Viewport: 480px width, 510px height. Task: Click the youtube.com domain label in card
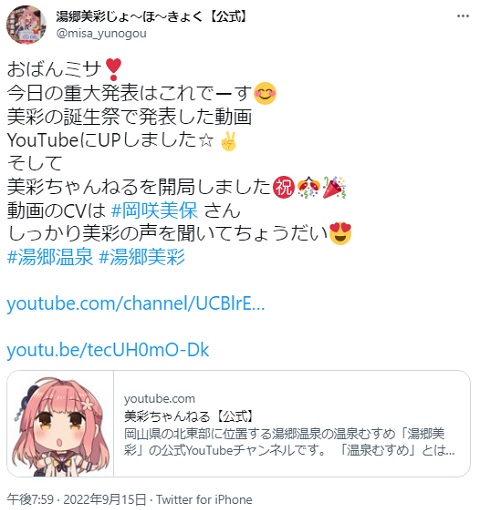tap(159, 399)
